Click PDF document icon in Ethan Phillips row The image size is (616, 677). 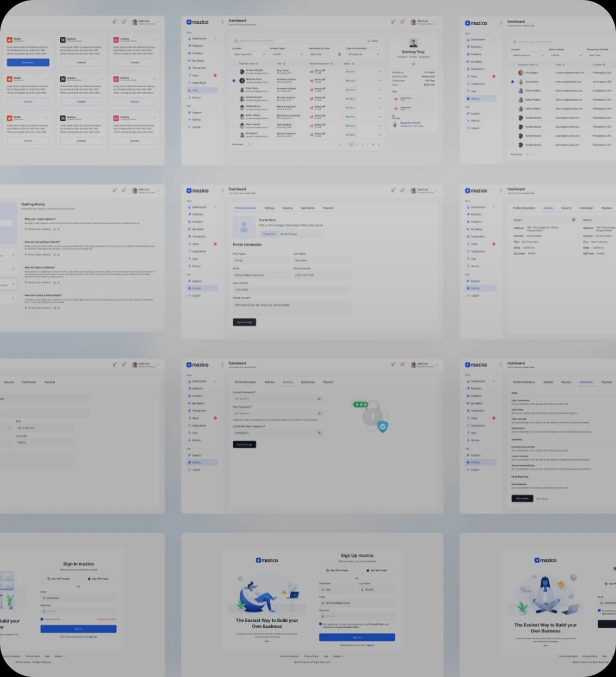pos(312,116)
